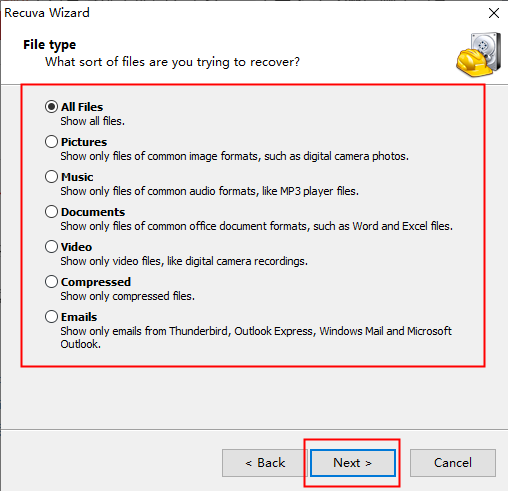Choose the Video file type radio
The height and width of the screenshot is (491, 508).
51,247
